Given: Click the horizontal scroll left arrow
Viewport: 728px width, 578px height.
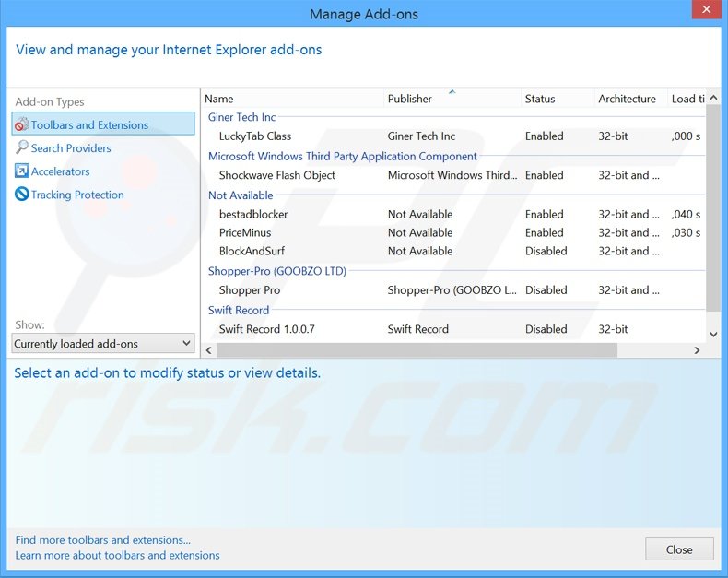Looking at the screenshot, I should [x=209, y=350].
